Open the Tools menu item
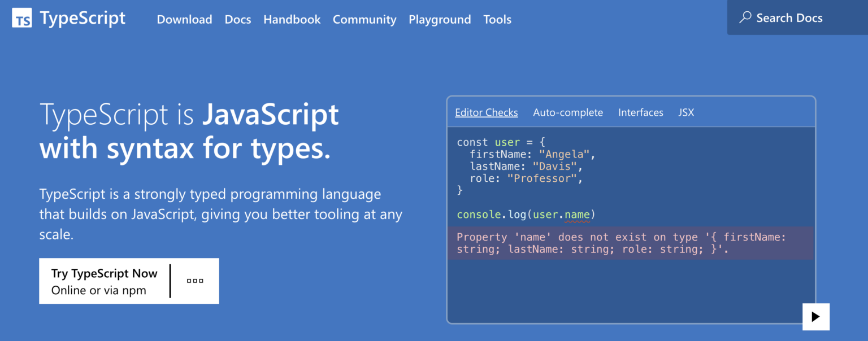The width and height of the screenshot is (868, 341). 497,19
